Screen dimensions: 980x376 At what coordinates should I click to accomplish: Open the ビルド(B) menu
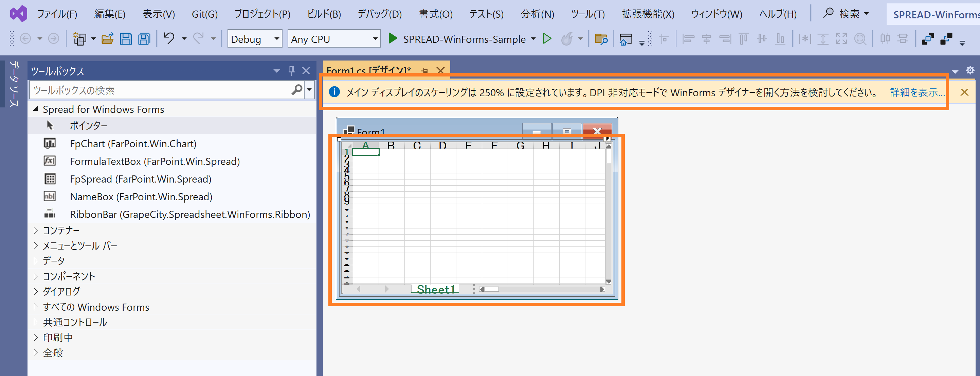(324, 14)
